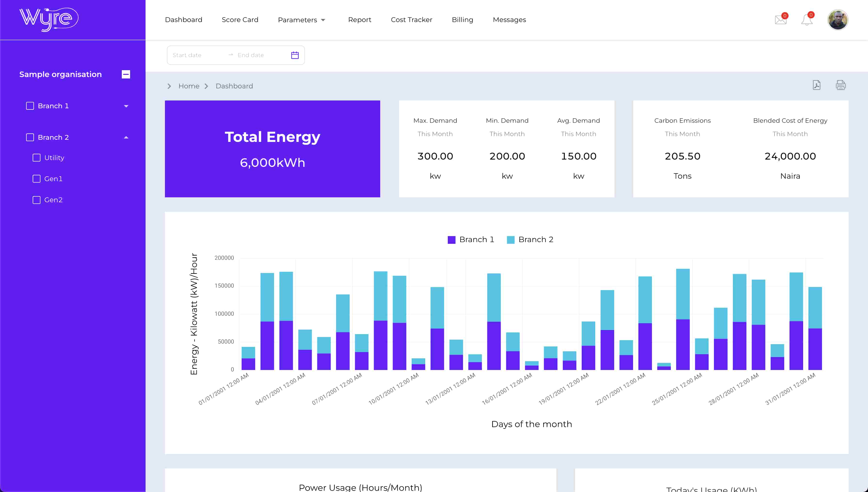Image resolution: width=868 pixels, height=492 pixels.
Task: Toggle Branch 2 legend color swatch
Action: (510, 240)
